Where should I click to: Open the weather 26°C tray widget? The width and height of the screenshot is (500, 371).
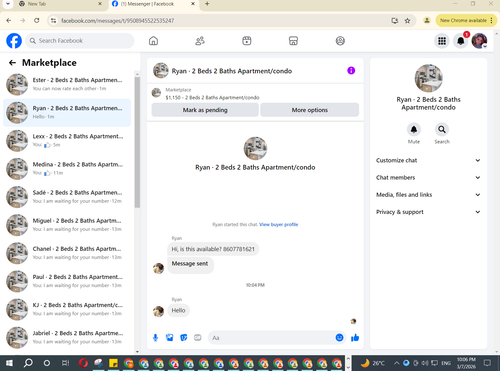pos(373,363)
